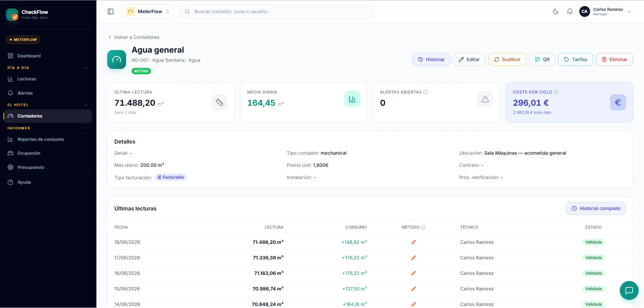Open the notifications bell
The height and width of the screenshot is (308, 644).
(570, 11)
